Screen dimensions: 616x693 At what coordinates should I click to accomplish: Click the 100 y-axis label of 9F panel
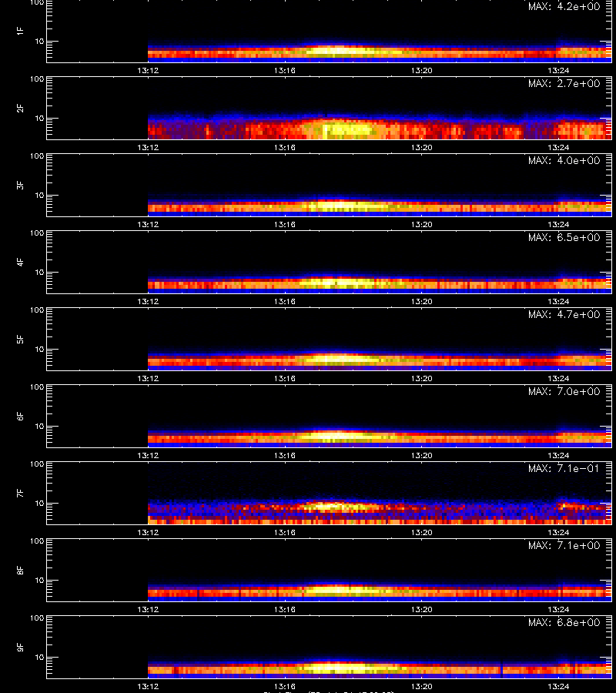[37, 618]
